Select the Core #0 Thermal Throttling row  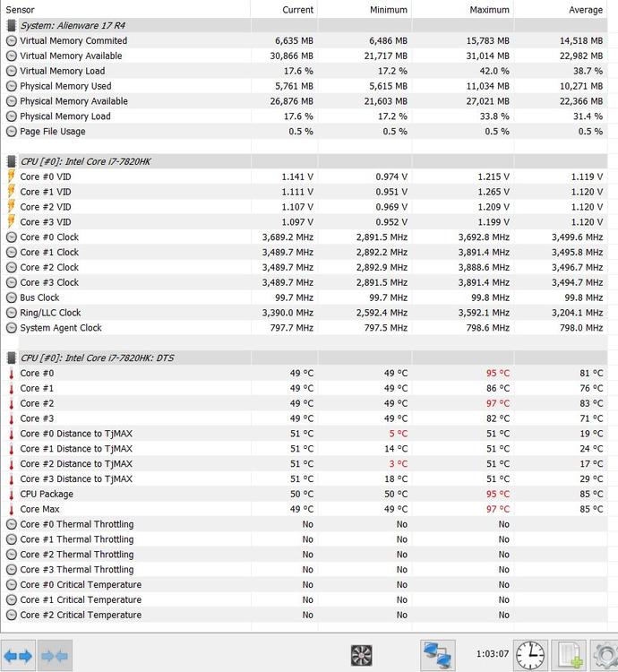pyautogui.click(x=77, y=524)
